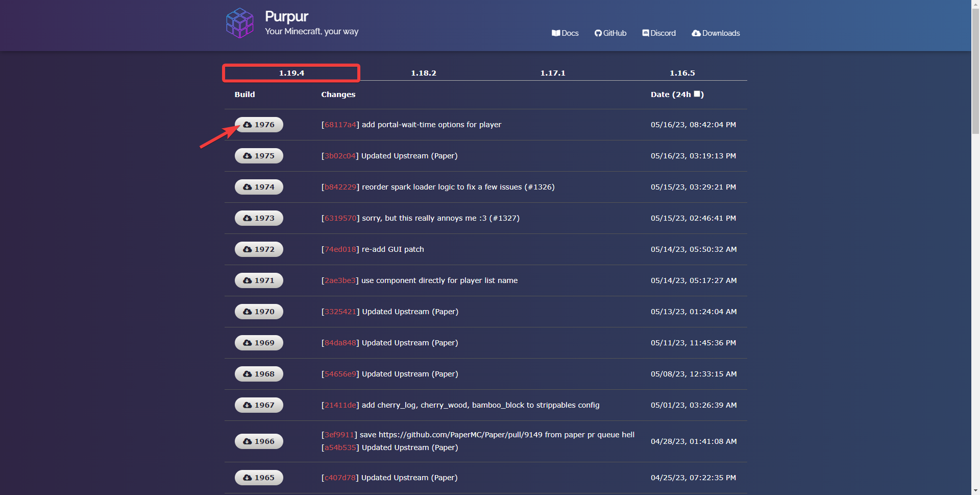The height and width of the screenshot is (495, 980).
Task: Open commit c407d78 for build 1965
Action: [x=339, y=478]
